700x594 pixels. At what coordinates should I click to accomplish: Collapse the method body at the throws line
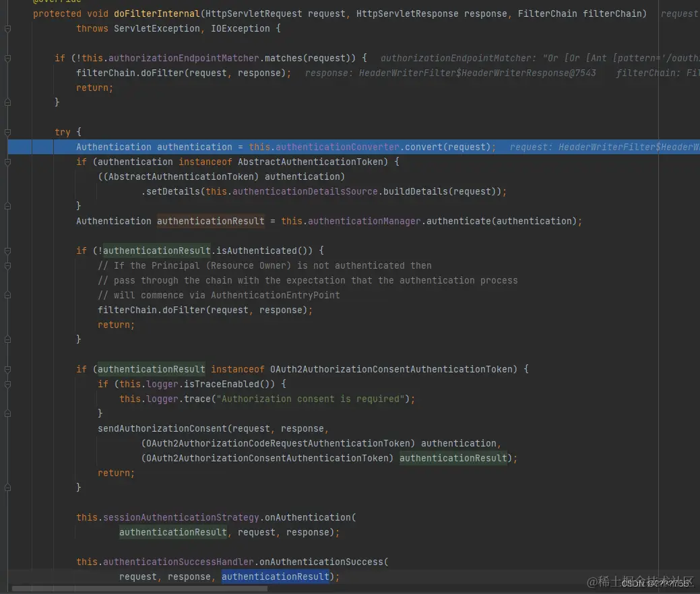tap(7, 28)
